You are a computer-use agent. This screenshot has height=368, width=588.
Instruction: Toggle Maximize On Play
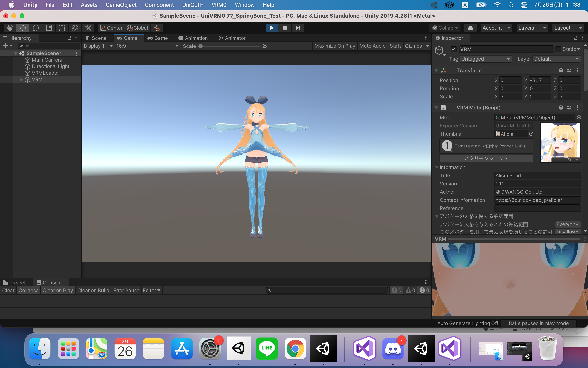(x=335, y=46)
